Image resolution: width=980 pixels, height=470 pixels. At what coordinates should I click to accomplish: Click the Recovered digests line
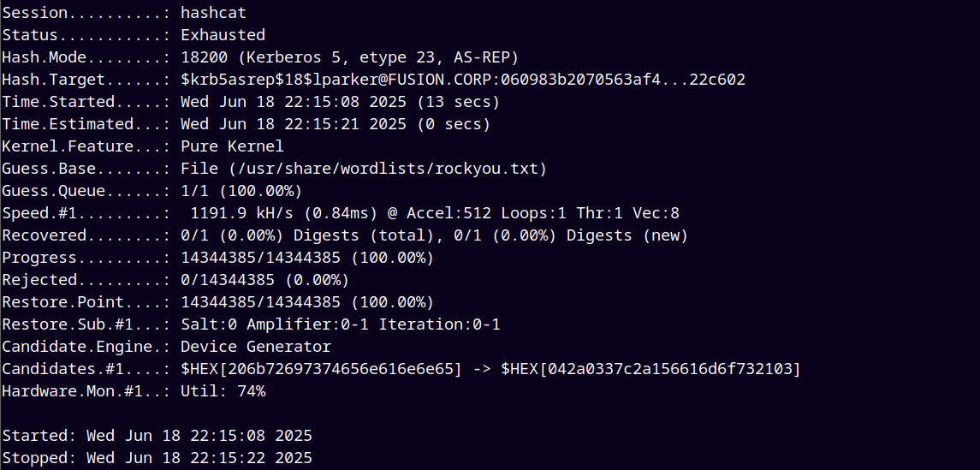pyautogui.click(x=344, y=235)
